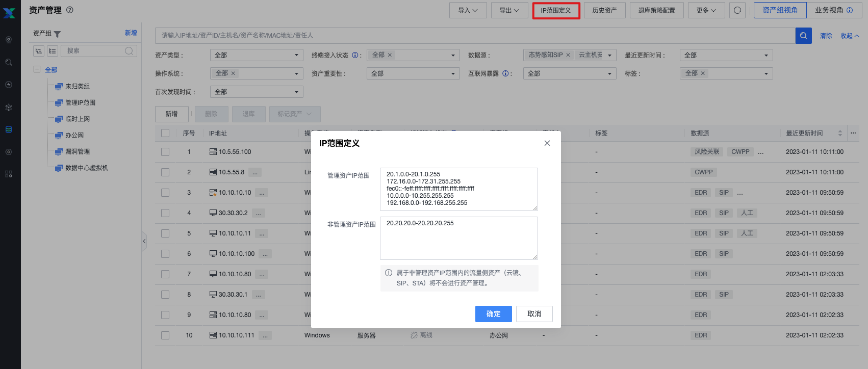This screenshot has height=369, width=868.
Task: Check the row 6 checkbox for 10.10.10.100
Action: [165, 254]
